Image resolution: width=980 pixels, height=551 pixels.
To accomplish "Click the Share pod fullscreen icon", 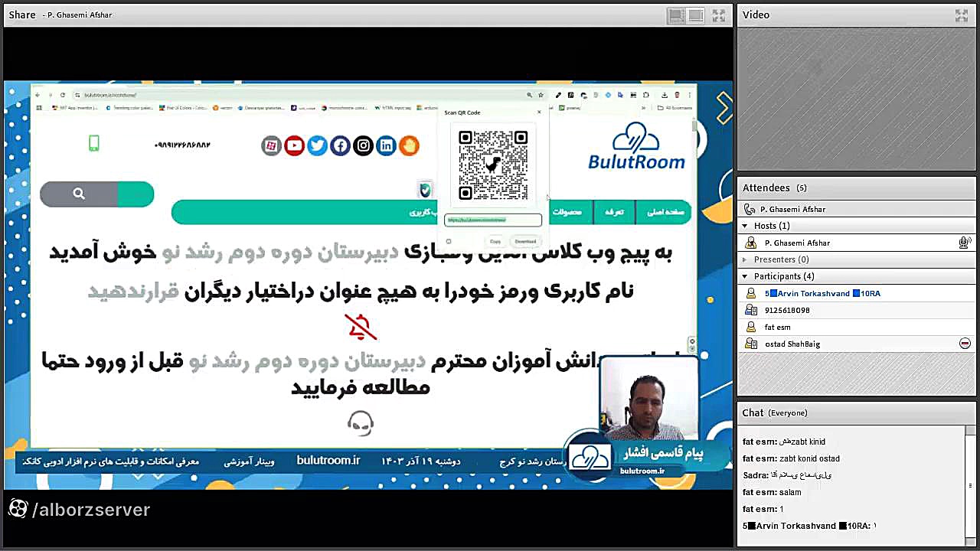I will tap(718, 15).
